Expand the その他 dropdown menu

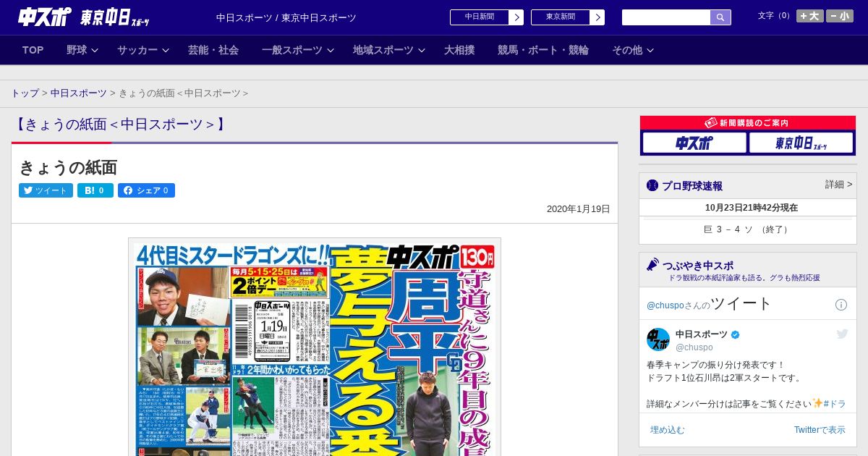[633, 50]
